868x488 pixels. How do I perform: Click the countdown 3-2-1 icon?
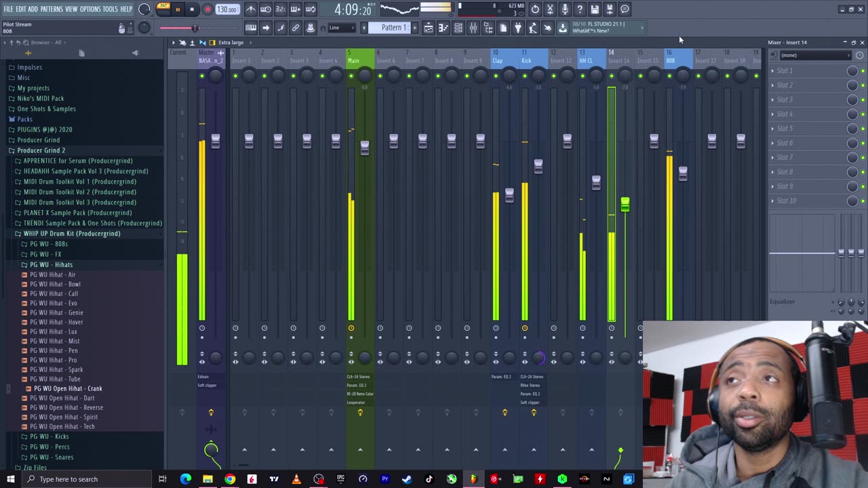(x=280, y=9)
